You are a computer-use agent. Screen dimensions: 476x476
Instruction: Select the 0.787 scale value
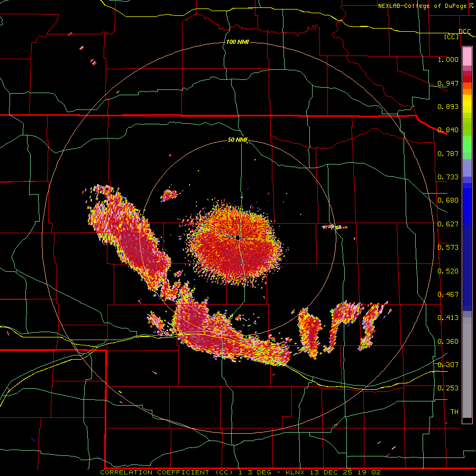pyautogui.click(x=448, y=153)
